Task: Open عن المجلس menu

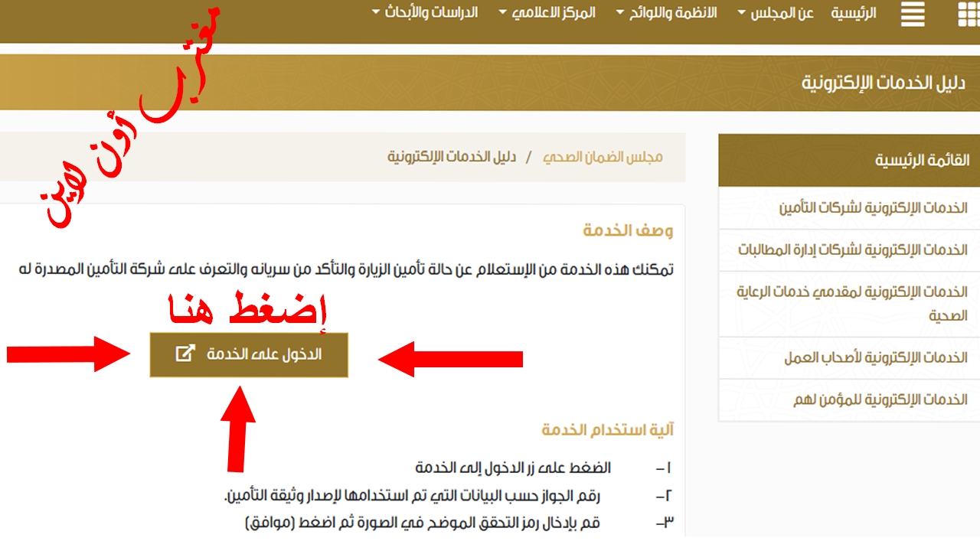Action: (783, 13)
